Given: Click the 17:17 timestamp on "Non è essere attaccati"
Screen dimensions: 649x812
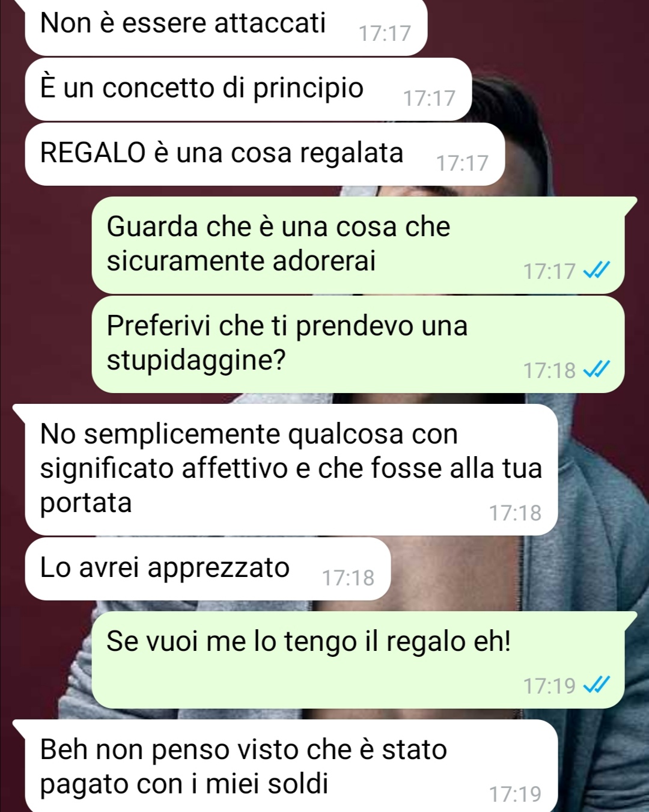Looking at the screenshot, I should tap(385, 33).
